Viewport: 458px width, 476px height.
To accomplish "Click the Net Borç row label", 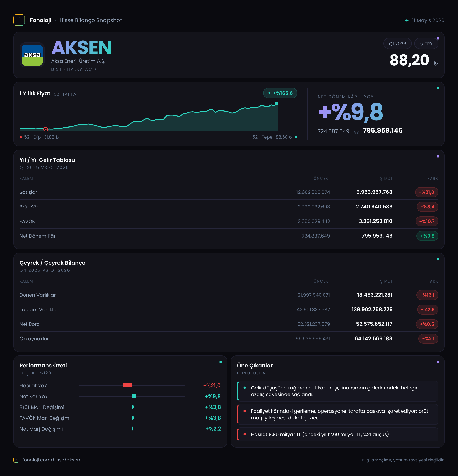I will click(29, 324).
